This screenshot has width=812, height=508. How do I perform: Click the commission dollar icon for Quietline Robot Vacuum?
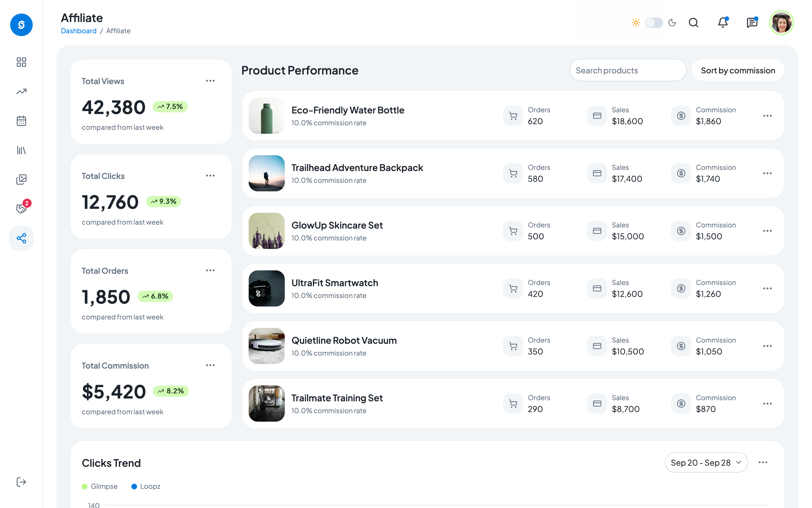pyautogui.click(x=681, y=346)
